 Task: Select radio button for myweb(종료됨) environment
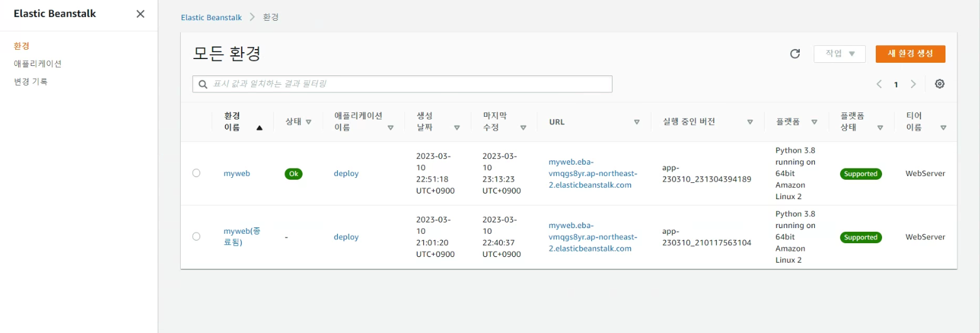point(197,236)
